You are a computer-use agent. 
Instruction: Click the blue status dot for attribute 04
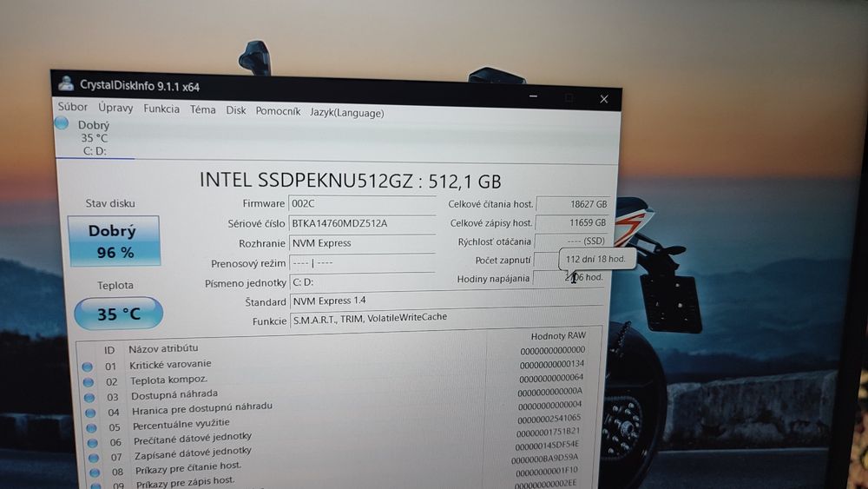point(90,413)
